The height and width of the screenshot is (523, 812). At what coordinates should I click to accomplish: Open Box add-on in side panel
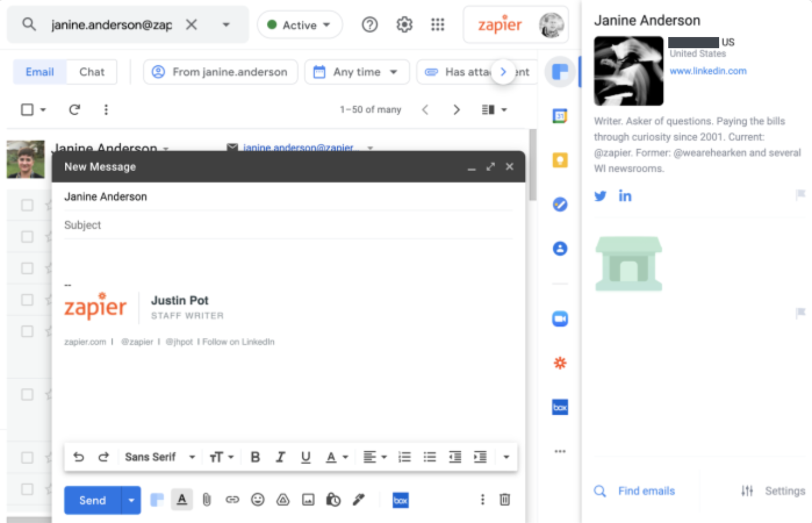[x=560, y=407]
